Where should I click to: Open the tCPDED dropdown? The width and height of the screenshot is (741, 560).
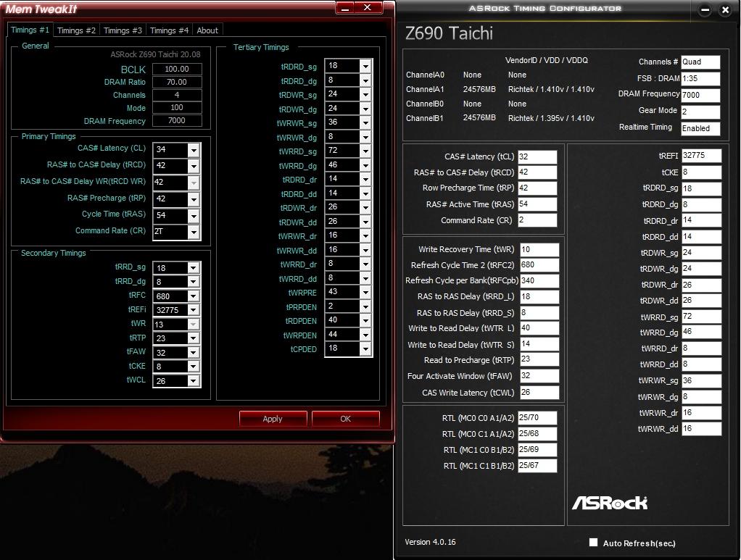tap(365, 348)
